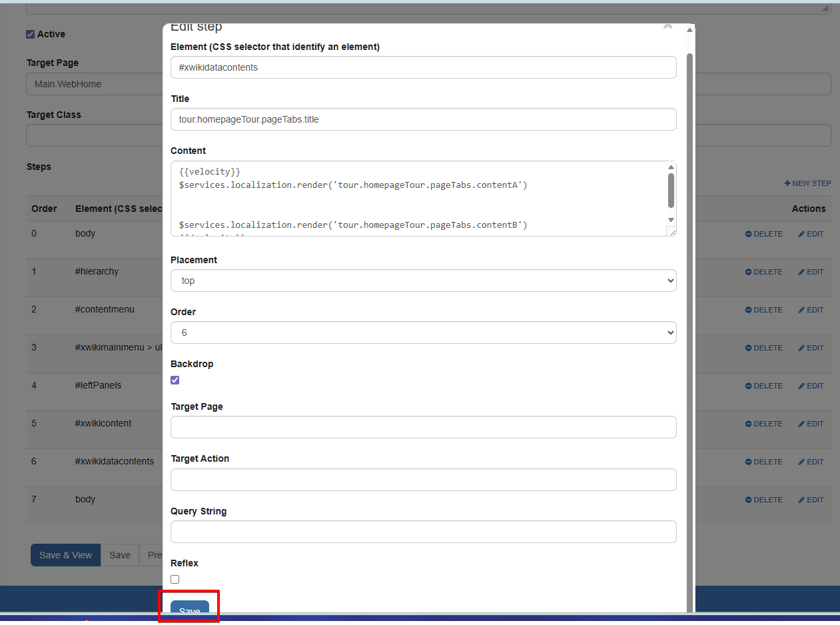The image size is (840, 625).
Task: Click the Content textarea scroll down arrow
Action: [671, 220]
